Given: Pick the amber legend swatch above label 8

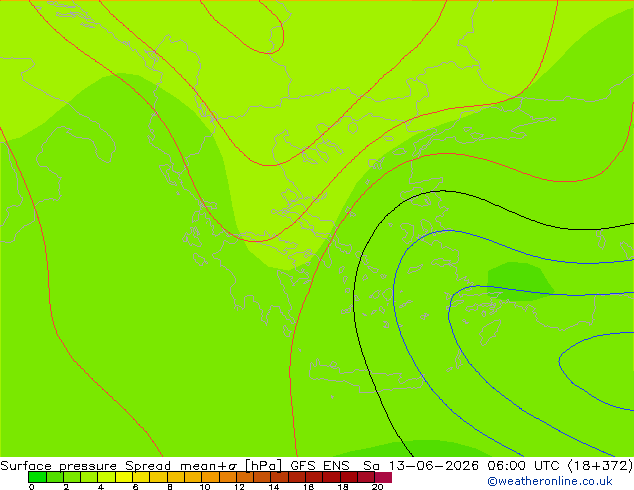Looking at the screenshot, I should (175, 477).
